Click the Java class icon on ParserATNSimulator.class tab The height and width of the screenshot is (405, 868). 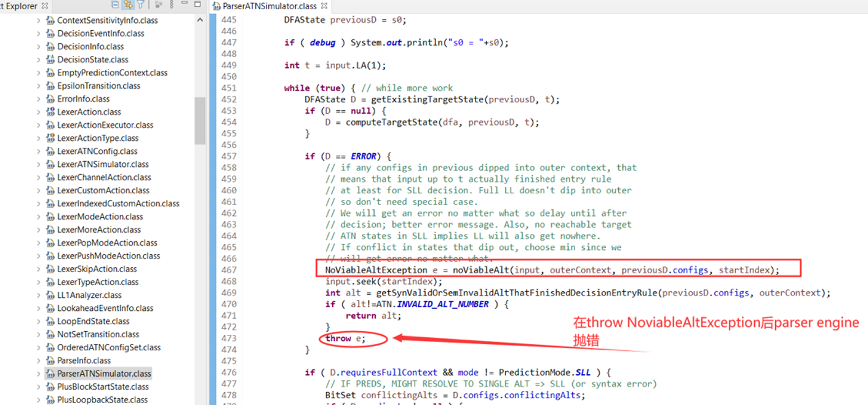[215, 6]
